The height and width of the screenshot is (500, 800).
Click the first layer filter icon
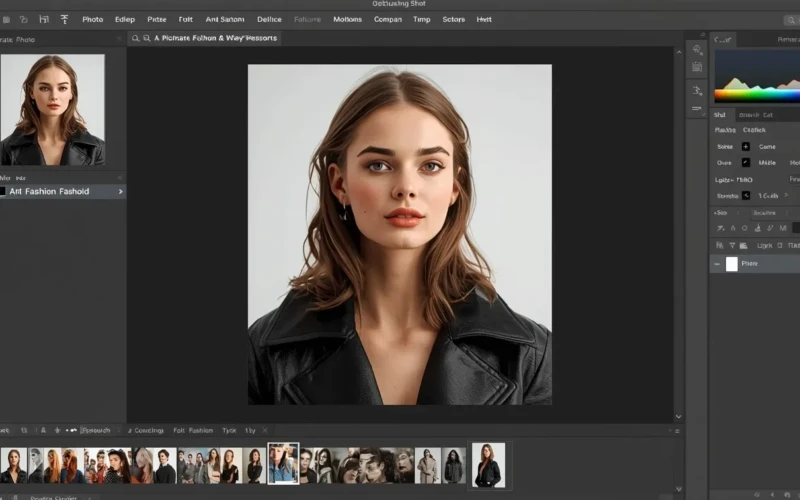tap(719, 245)
